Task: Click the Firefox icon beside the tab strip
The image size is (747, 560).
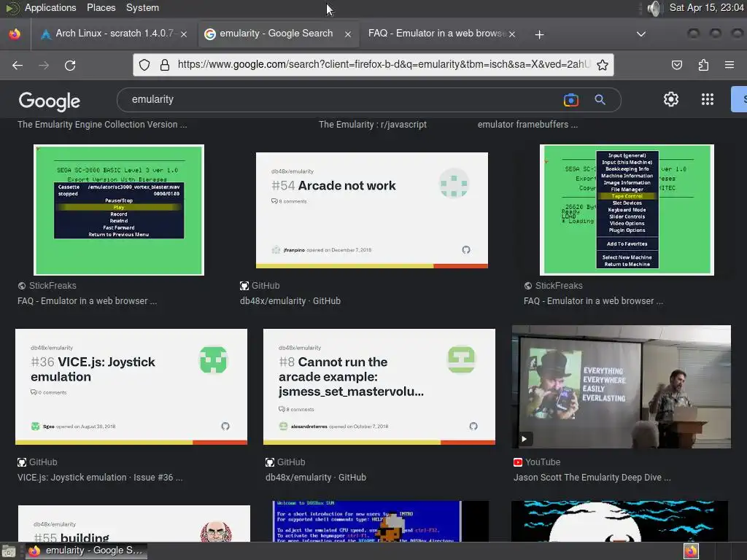Action: point(15,34)
